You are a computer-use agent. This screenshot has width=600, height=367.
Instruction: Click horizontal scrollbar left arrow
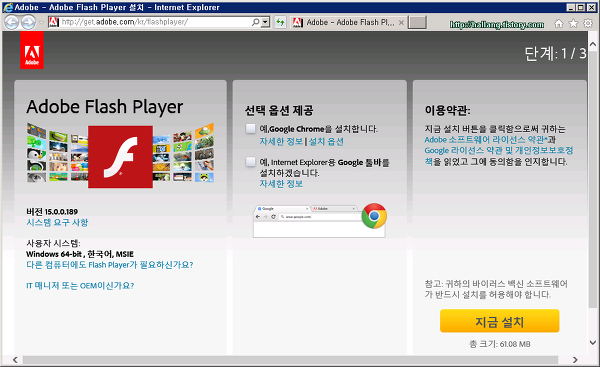[15, 360]
